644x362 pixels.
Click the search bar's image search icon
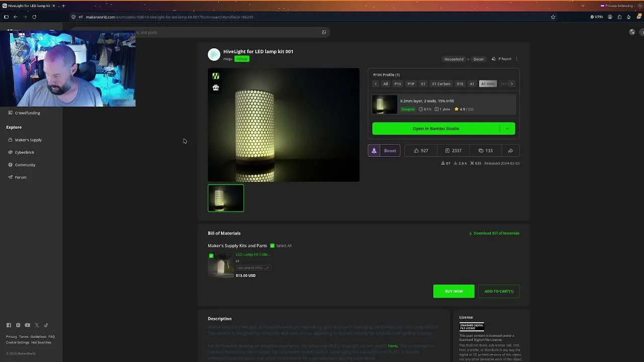tap(324, 32)
